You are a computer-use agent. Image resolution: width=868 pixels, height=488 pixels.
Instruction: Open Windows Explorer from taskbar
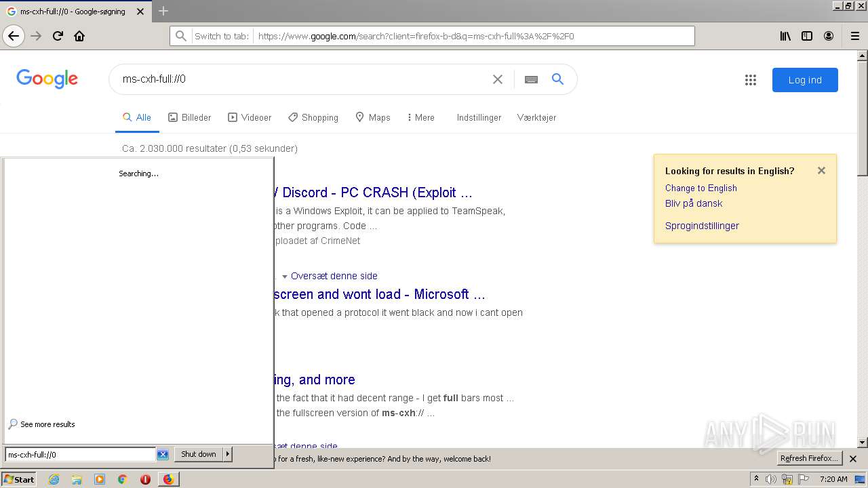pos(77,479)
